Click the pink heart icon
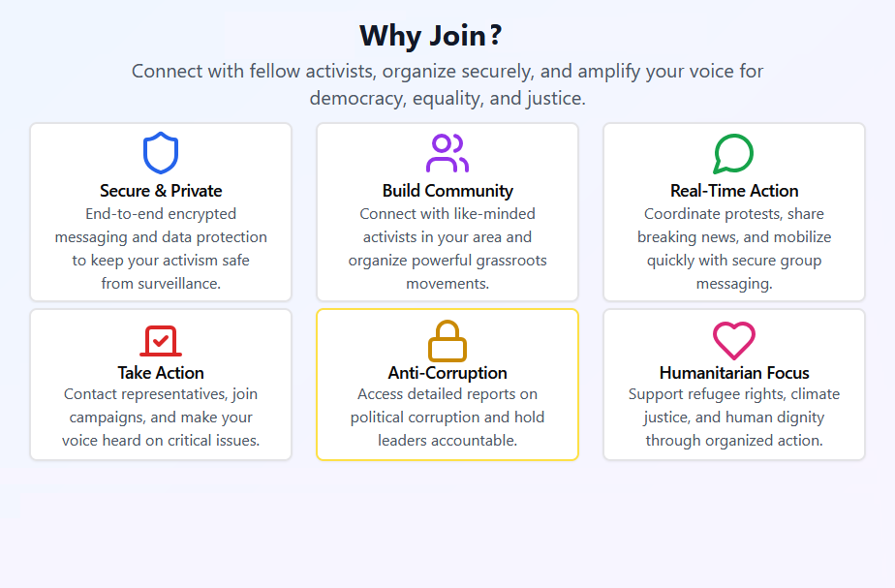Viewport: 895px width, 588px height. 733,340
